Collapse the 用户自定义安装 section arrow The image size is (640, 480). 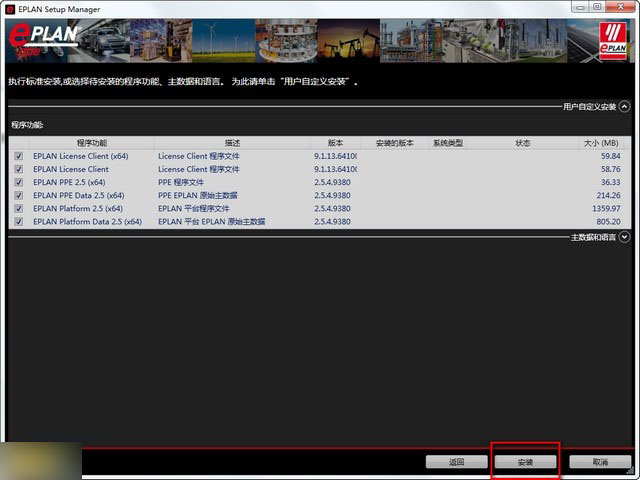point(624,107)
